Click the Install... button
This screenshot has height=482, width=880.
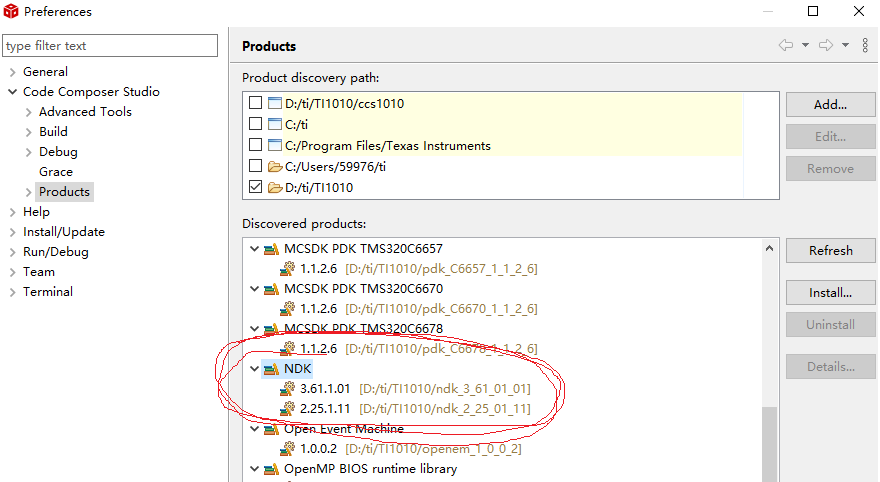tap(831, 292)
